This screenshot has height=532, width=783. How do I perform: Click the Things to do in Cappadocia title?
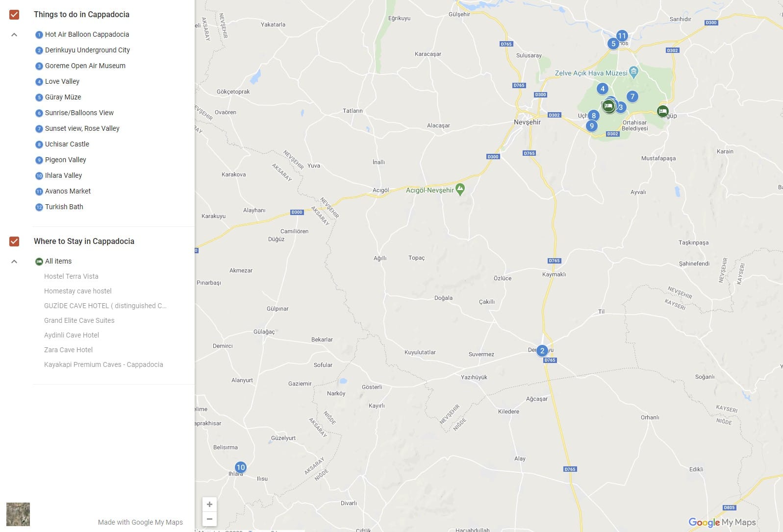[x=81, y=14]
